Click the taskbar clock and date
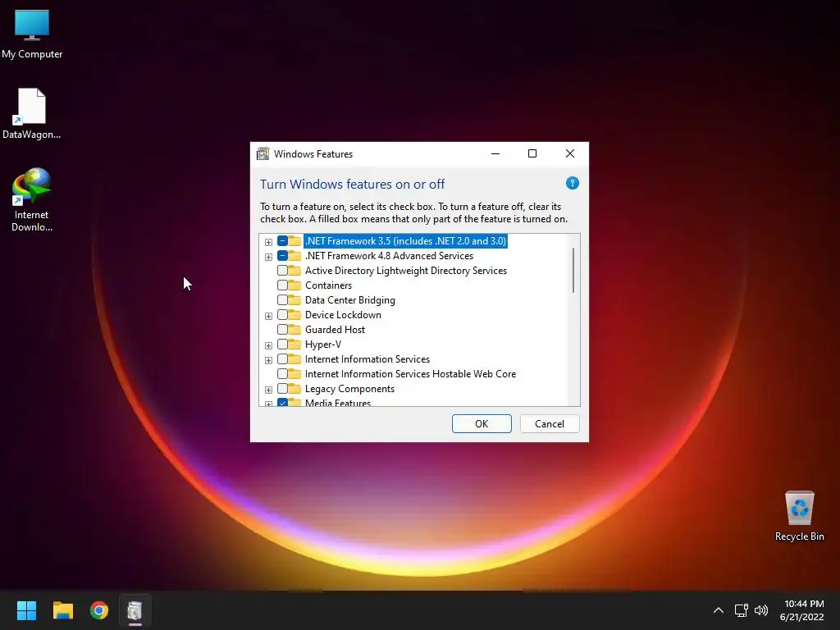This screenshot has height=630, width=840. [801, 610]
